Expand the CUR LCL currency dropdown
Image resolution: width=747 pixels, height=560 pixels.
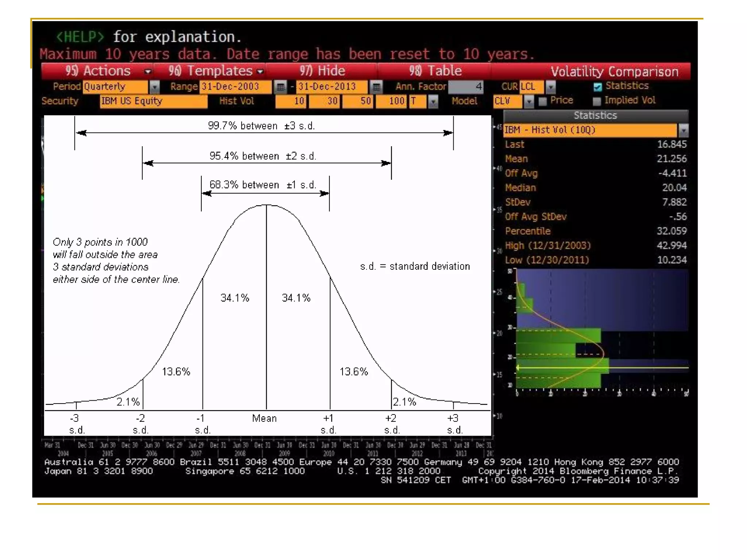[x=550, y=87]
